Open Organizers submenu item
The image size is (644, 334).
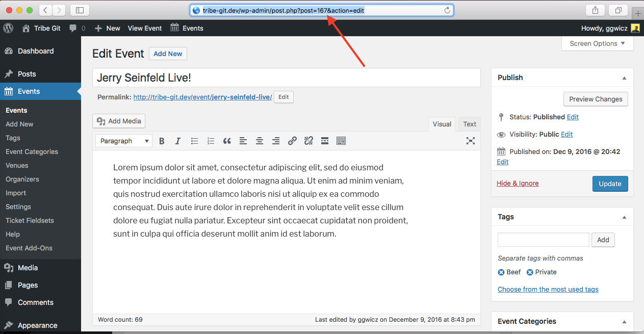click(22, 179)
